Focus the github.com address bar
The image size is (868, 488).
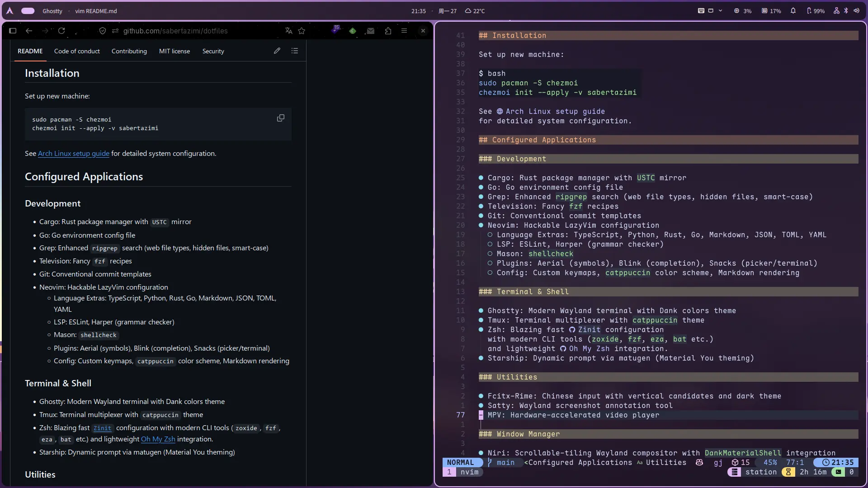point(175,31)
